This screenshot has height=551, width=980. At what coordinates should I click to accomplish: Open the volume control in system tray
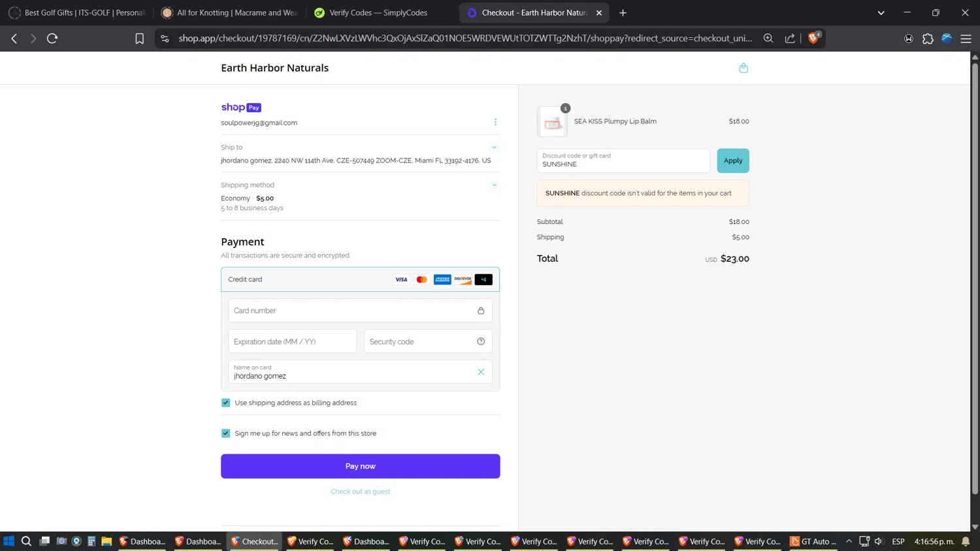coord(879,541)
